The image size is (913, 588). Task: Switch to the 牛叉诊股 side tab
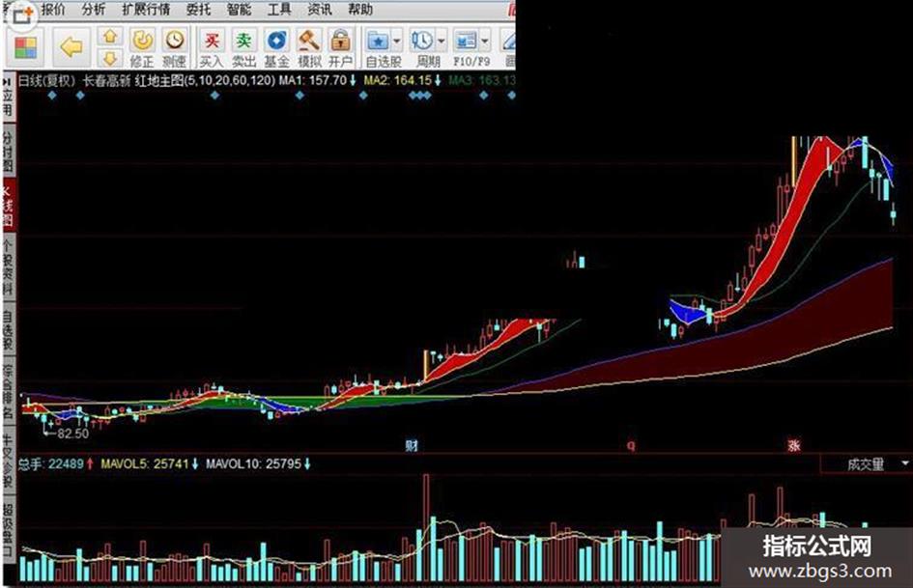tap(8, 460)
